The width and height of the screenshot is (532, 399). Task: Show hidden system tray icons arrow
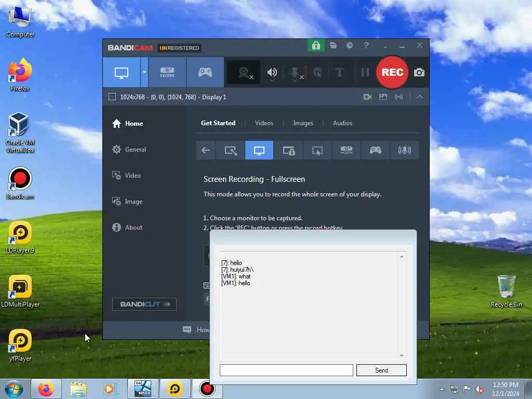[x=442, y=389]
